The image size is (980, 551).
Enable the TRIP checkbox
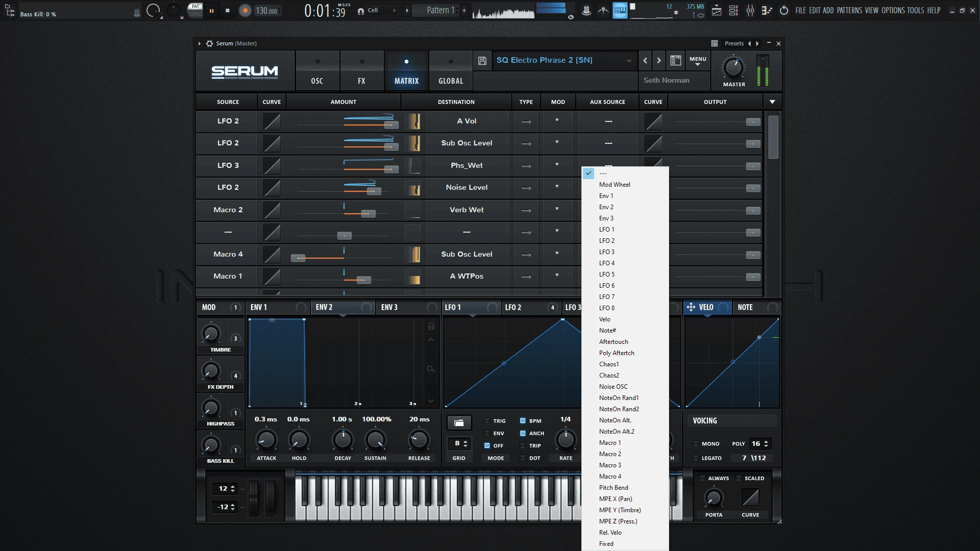523,445
